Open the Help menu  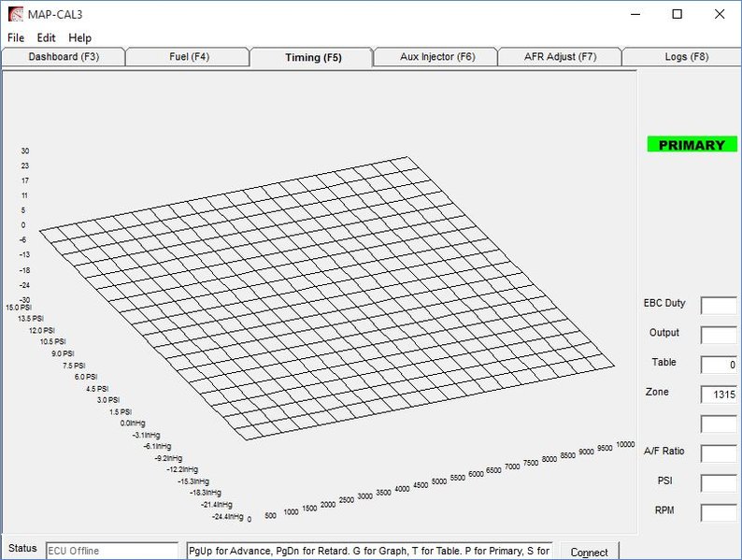pyautogui.click(x=79, y=38)
